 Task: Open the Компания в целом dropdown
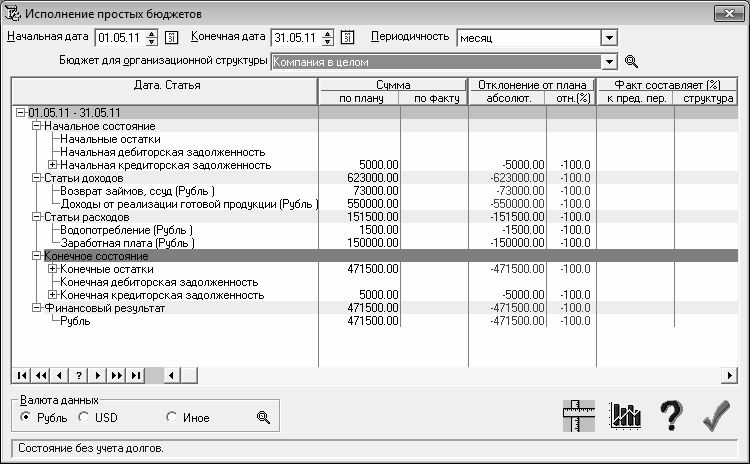pyautogui.click(x=608, y=61)
